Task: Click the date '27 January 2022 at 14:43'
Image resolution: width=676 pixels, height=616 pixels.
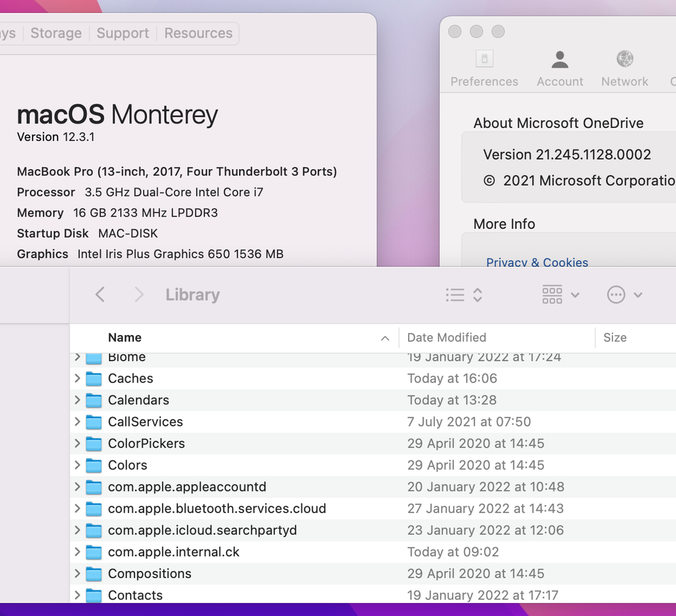Action: pyautogui.click(x=485, y=508)
